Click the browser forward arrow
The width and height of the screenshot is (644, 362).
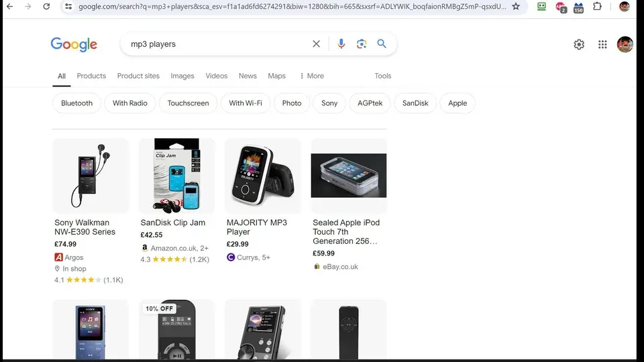coord(28,7)
